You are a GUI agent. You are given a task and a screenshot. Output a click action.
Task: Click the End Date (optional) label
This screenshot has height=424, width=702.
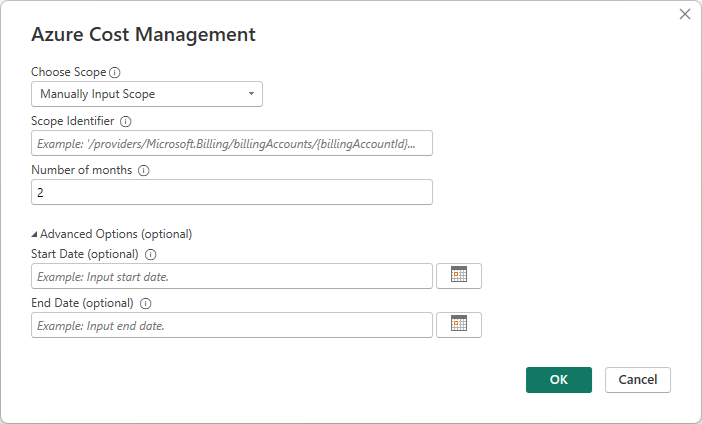(83, 304)
